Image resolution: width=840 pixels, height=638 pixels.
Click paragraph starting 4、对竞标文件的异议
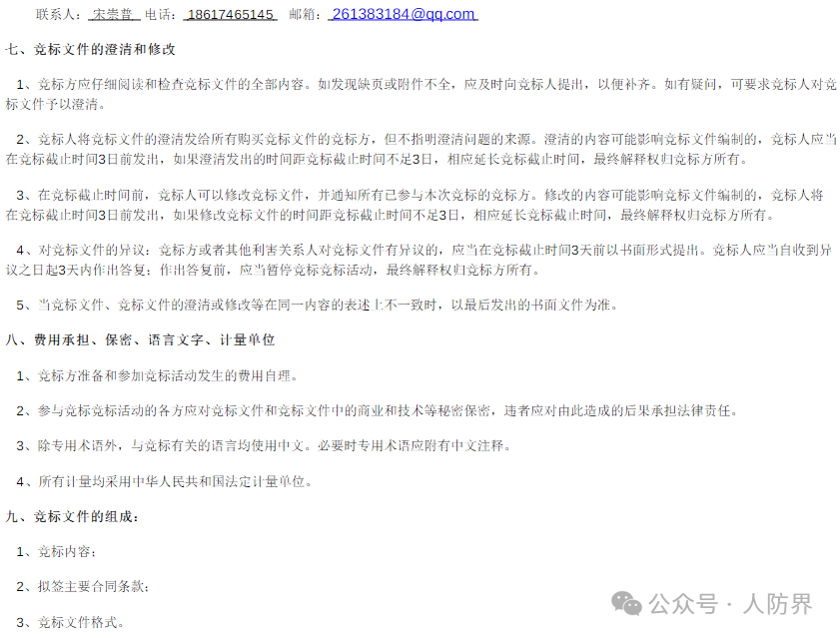(420, 260)
